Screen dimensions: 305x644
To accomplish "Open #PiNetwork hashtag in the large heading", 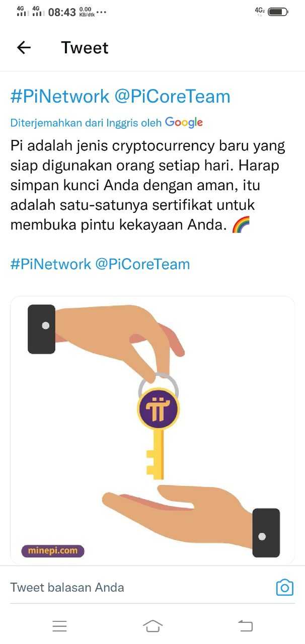I will (x=59, y=97).
